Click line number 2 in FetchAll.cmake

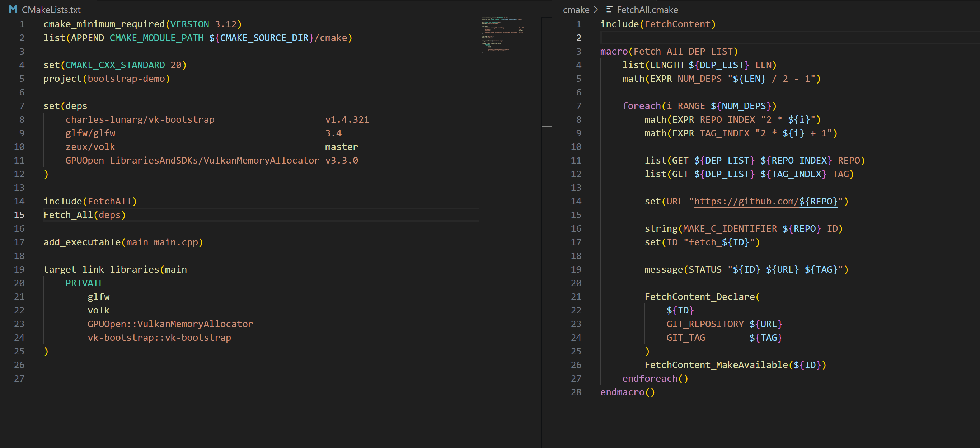click(578, 38)
